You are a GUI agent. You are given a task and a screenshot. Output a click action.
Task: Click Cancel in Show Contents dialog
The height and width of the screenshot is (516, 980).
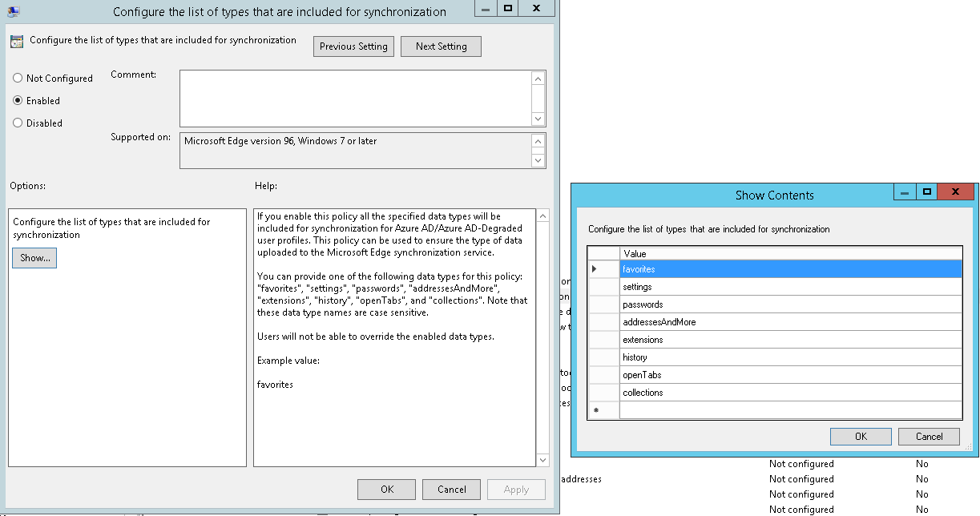click(929, 437)
